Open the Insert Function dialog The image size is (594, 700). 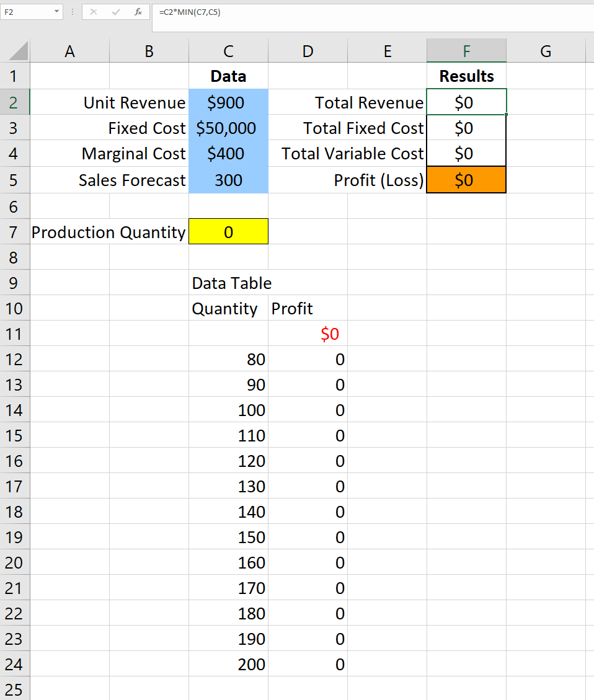138,11
